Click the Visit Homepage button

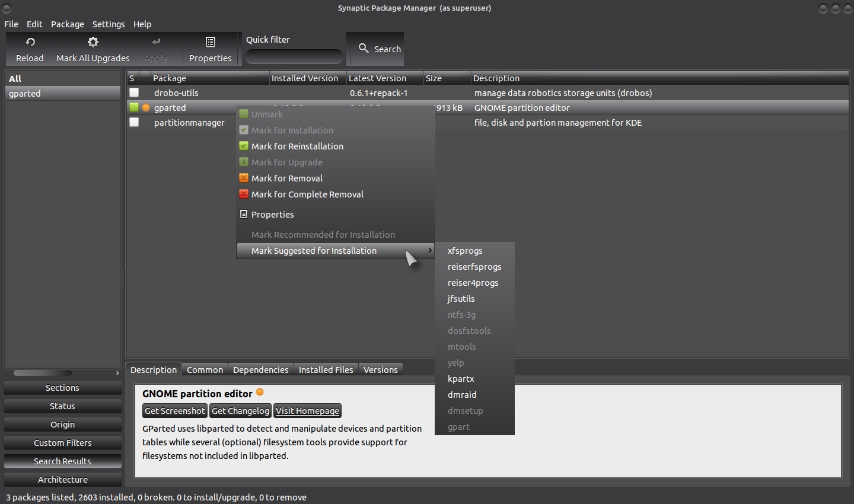(x=307, y=411)
